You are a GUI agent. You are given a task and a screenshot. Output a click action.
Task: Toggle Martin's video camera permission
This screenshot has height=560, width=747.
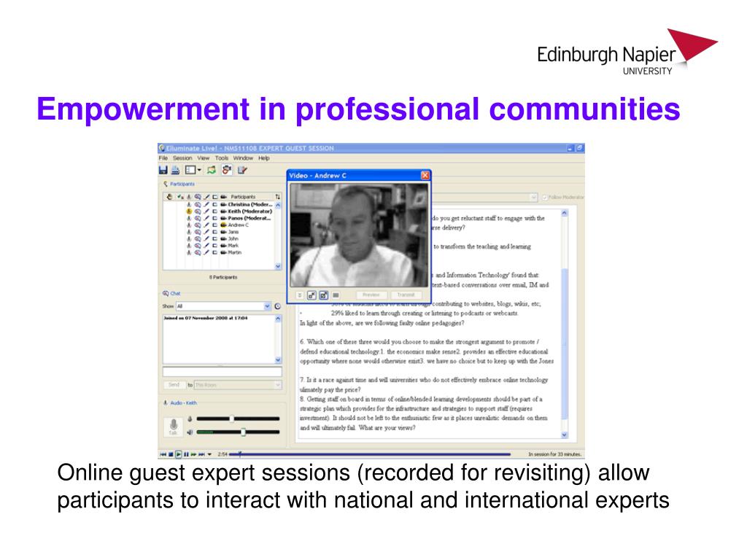coord(223,252)
